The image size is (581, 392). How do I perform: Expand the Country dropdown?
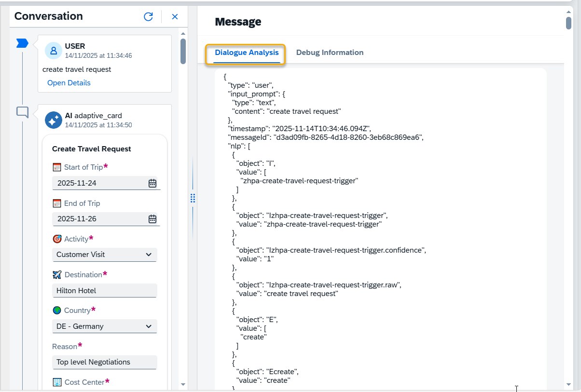tap(148, 326)
